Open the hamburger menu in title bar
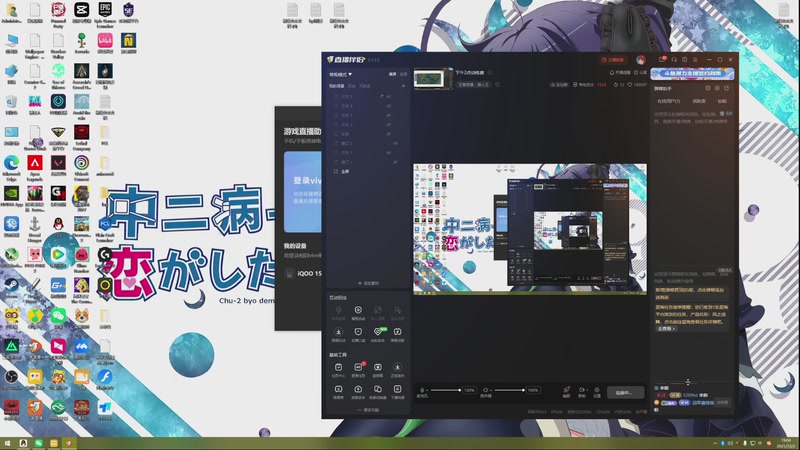This screenshot has height=450, width=800. point(695,60)
